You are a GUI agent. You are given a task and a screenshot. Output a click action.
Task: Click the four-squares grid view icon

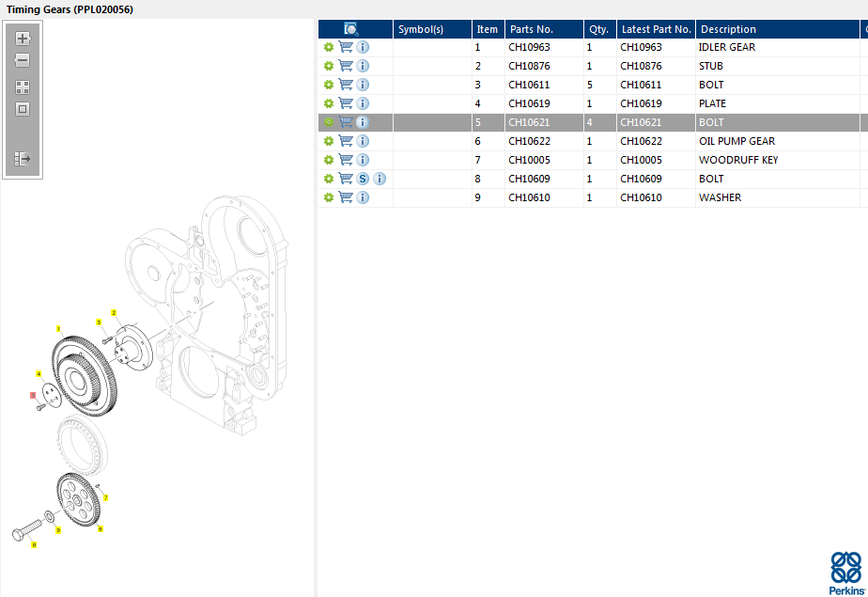(x=23, y=87)
